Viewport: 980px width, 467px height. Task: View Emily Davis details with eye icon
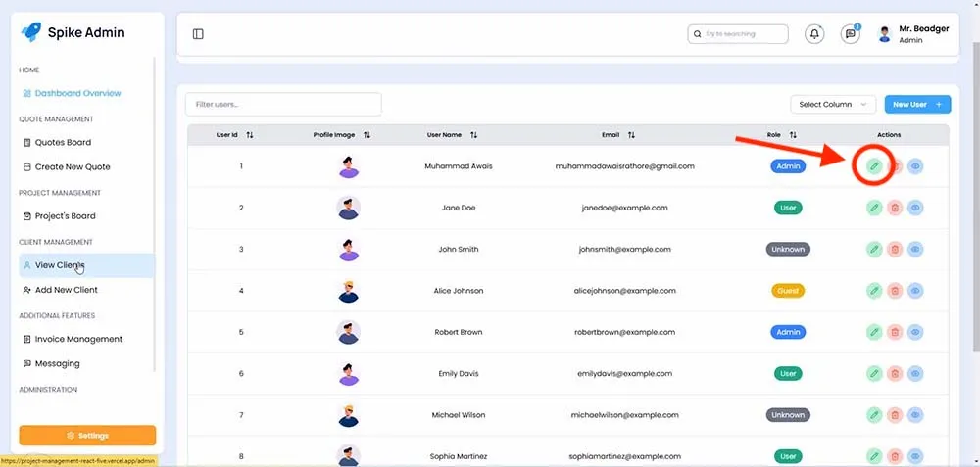click(915, 373)
